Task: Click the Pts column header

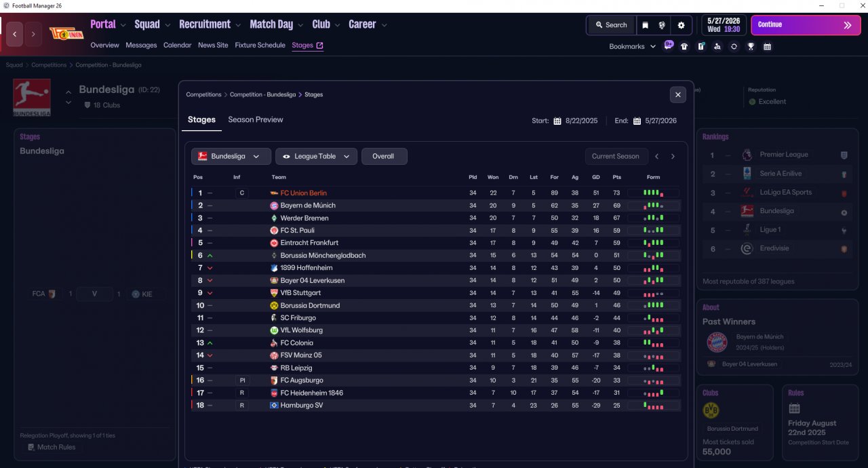Action: click(616, 178)
